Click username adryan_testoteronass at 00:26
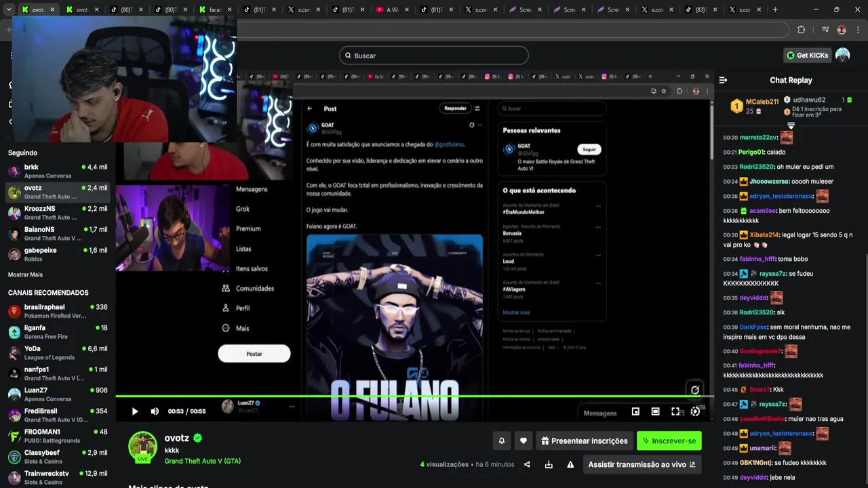868x488 pixels. pyautogui.click(x=781, y=196)
